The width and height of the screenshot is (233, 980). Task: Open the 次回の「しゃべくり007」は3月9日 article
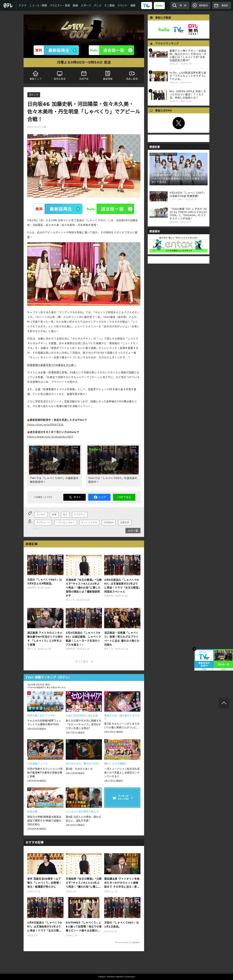pyautogui.click(x=45, y=572)
